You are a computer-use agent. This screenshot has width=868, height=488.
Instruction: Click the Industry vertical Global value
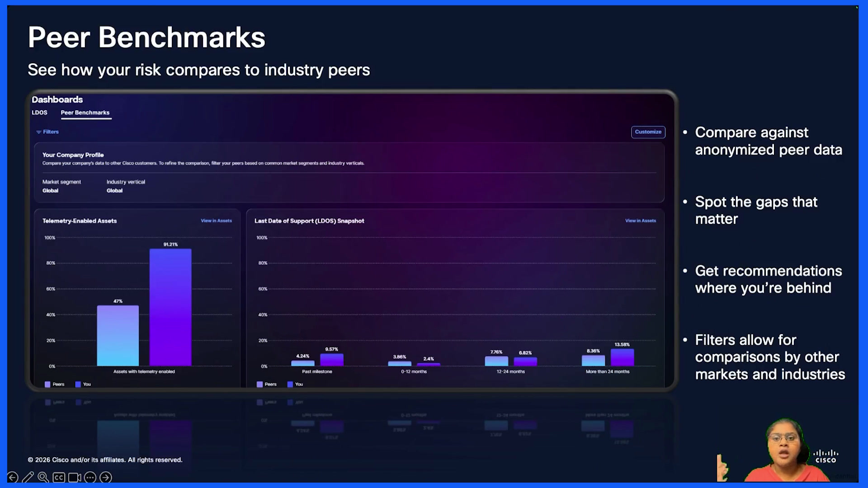pyautogui.click(x=114, y=191)
